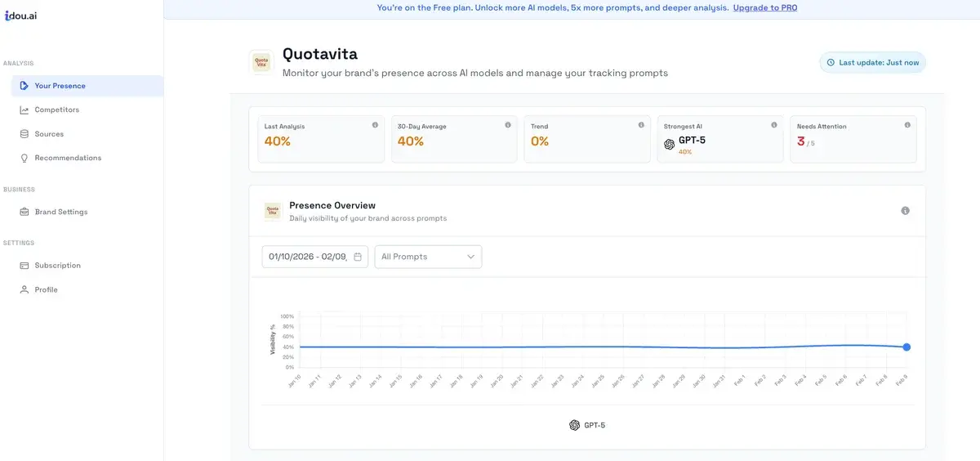Viewport: 980px width, 461px height.
Task: Open the date range picker field
Action: [315, 257]
